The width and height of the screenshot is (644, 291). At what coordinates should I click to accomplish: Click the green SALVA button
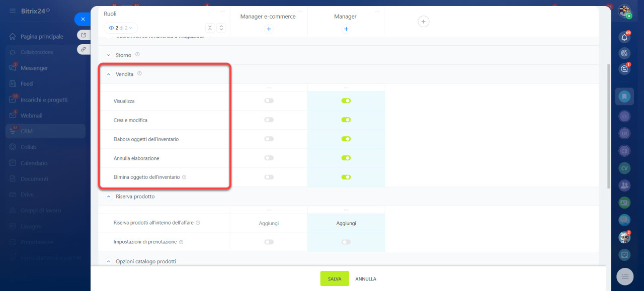[335, 279]
